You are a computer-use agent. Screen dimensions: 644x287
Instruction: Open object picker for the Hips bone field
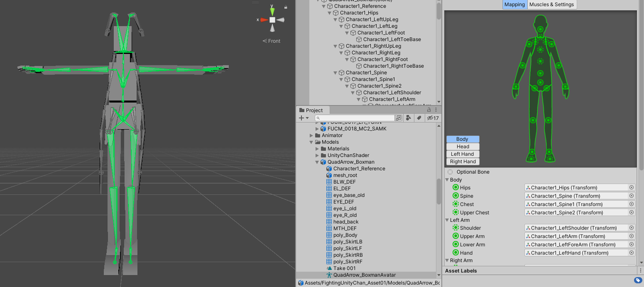point(631,187)
